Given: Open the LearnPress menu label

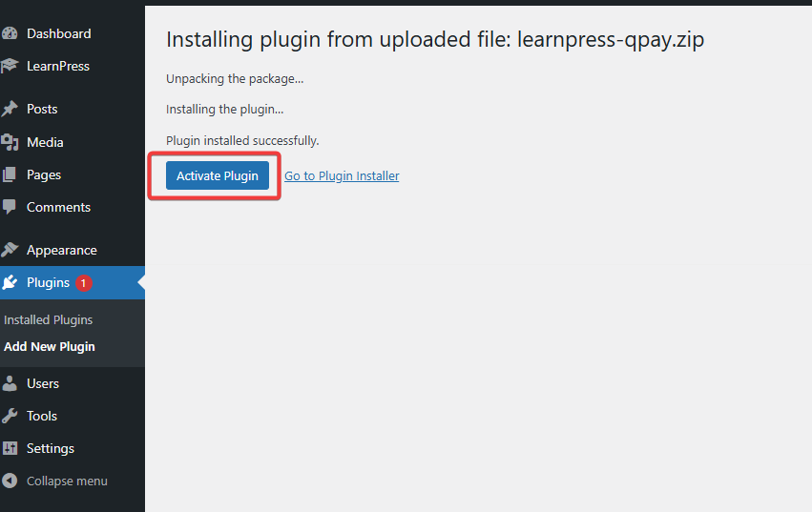Looking at the screenshot, I should pos(58,67).
